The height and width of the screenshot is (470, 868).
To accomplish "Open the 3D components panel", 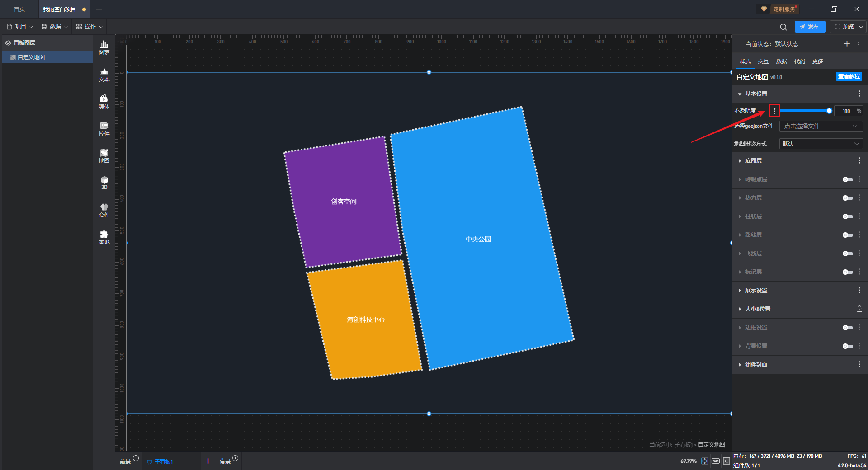I will pyautogui.click(x=104, y=183).
